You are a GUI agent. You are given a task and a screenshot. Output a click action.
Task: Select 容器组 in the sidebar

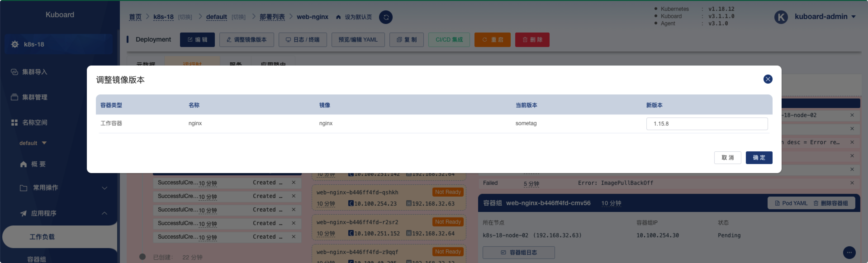pyautogui.click(x=36, y=259)
